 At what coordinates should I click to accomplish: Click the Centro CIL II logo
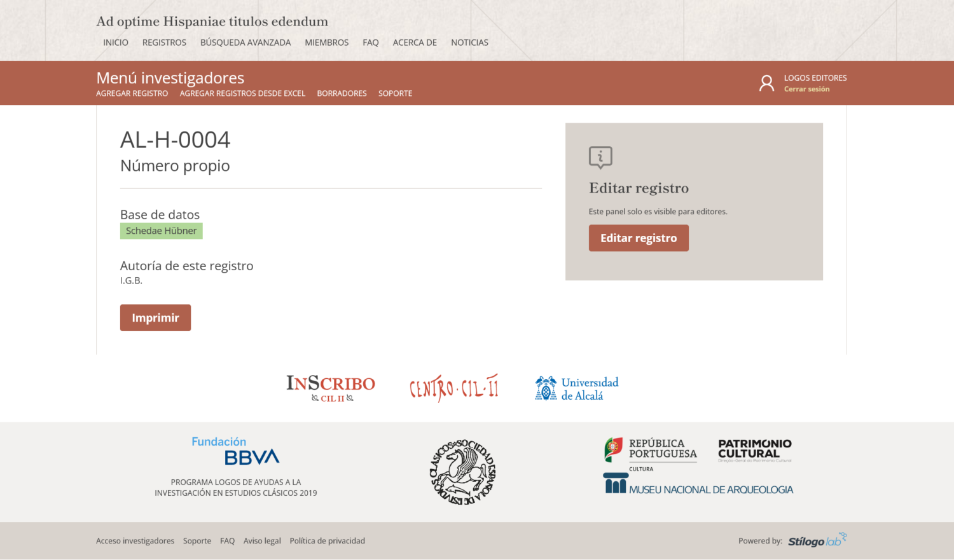453,387
